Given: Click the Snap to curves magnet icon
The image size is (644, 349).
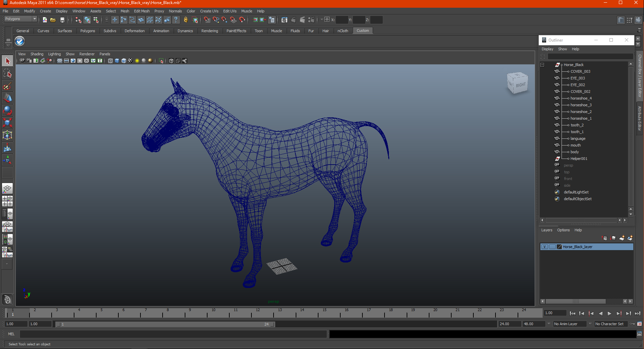Looking at the screenshot, I should [216, 20].
